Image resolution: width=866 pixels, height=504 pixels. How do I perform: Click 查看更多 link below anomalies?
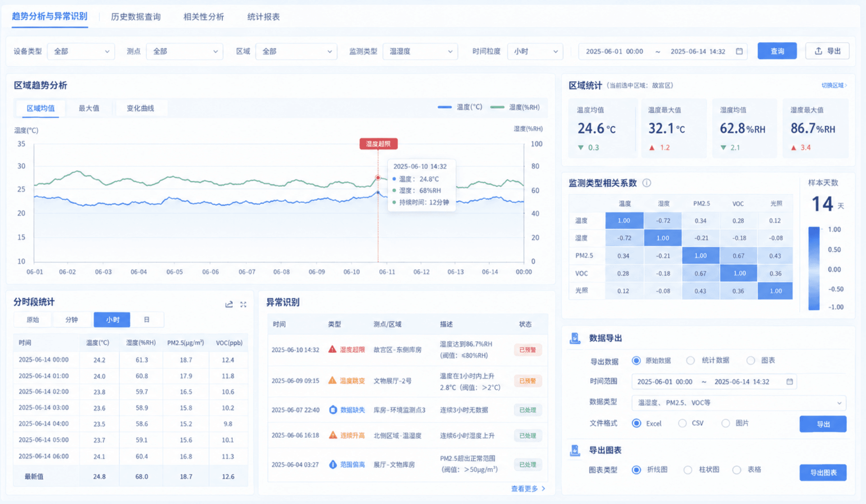(x=528, y=489)
